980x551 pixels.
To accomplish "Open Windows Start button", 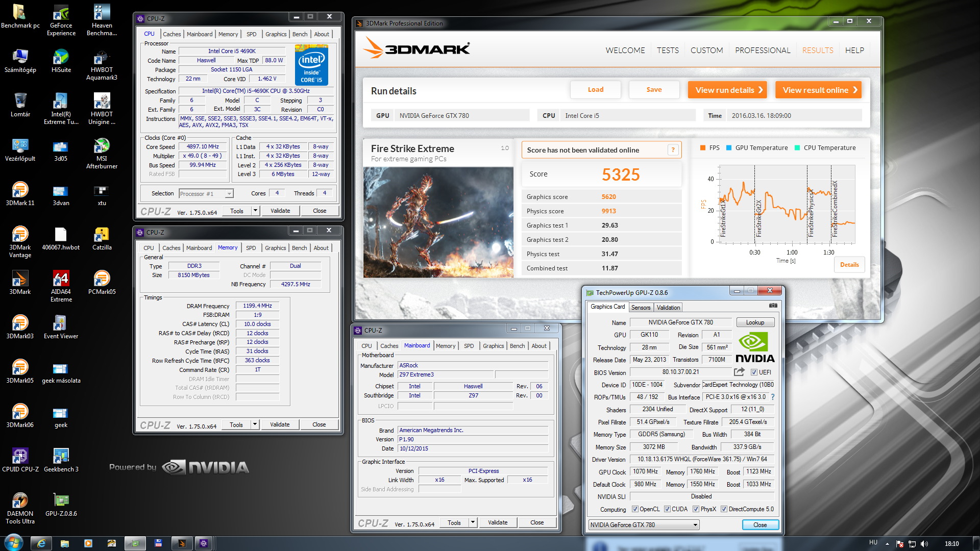I will pyautogui.click(x=13, y=543).
